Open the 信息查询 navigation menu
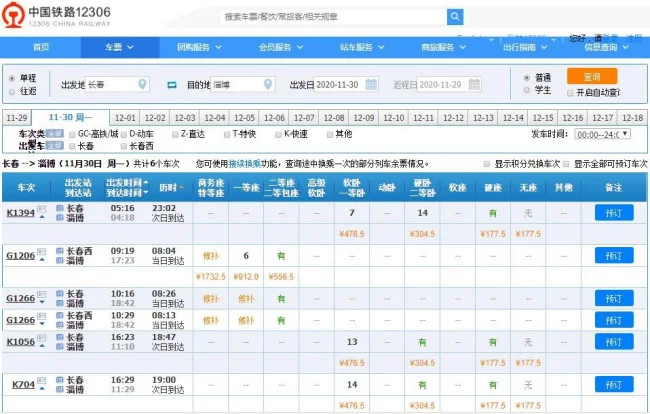The height and width of the screenshot is (414, 650). (606, 47)
